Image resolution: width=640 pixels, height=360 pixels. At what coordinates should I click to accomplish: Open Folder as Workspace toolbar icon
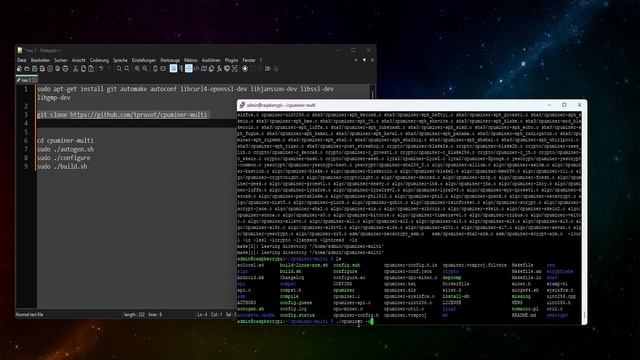pyautogui.click(x=227, y=69)
